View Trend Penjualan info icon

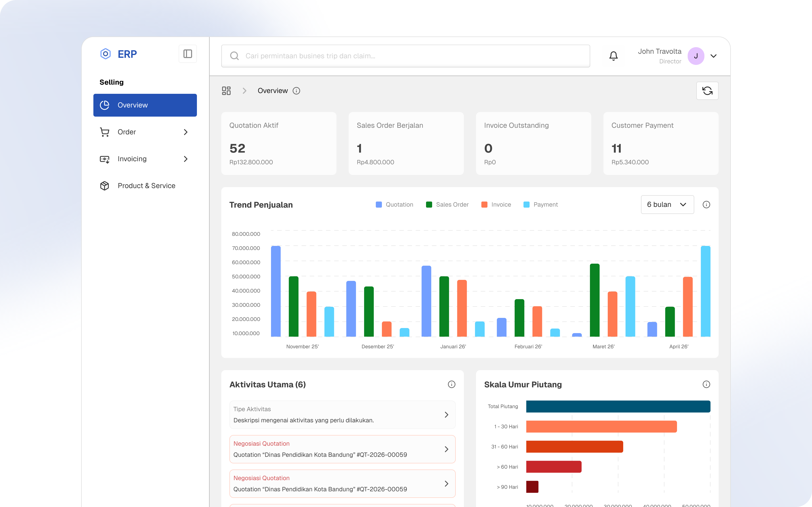[x=706, y=205]
